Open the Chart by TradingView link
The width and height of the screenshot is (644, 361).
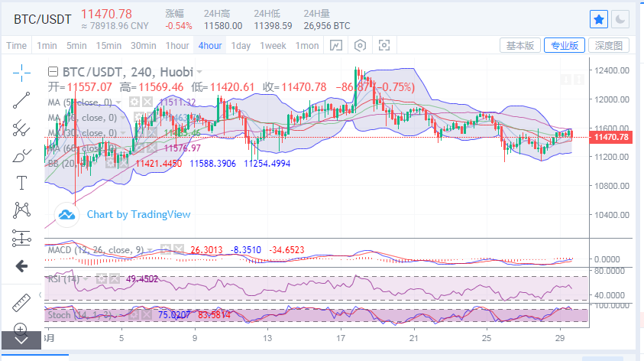(x=138, y=214)
